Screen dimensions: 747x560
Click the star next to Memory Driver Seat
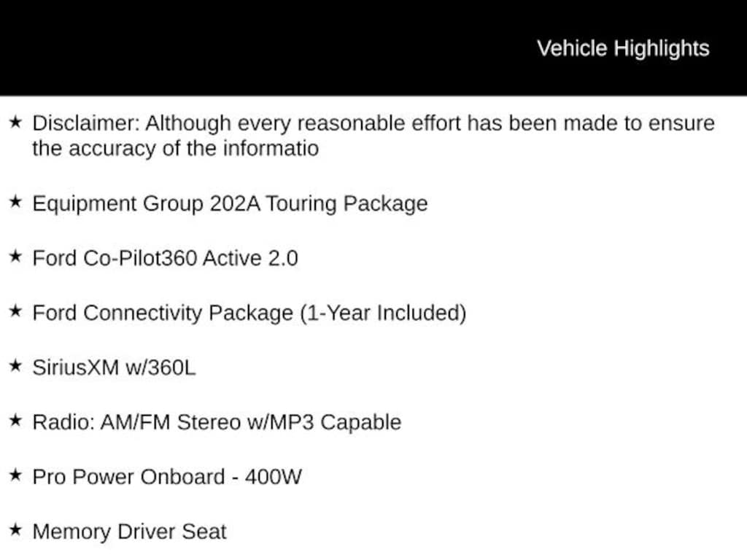pyautogui.click(x=16, y=529)
